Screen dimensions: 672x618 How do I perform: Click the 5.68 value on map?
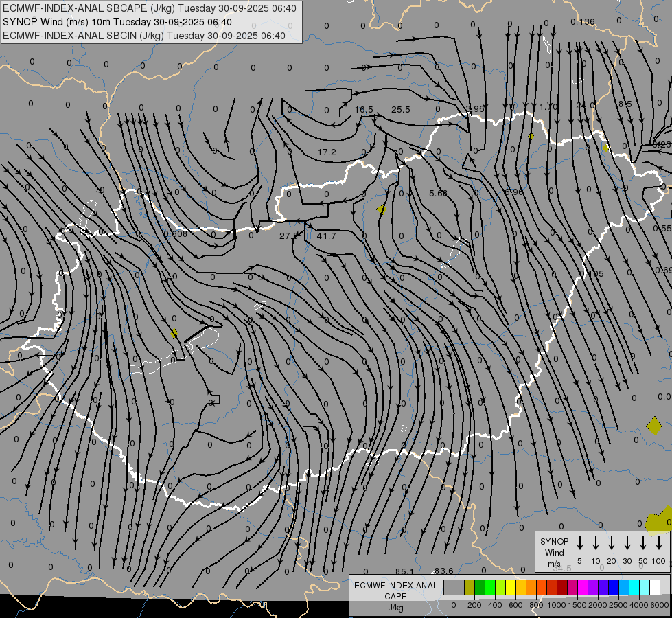point(439,194)
